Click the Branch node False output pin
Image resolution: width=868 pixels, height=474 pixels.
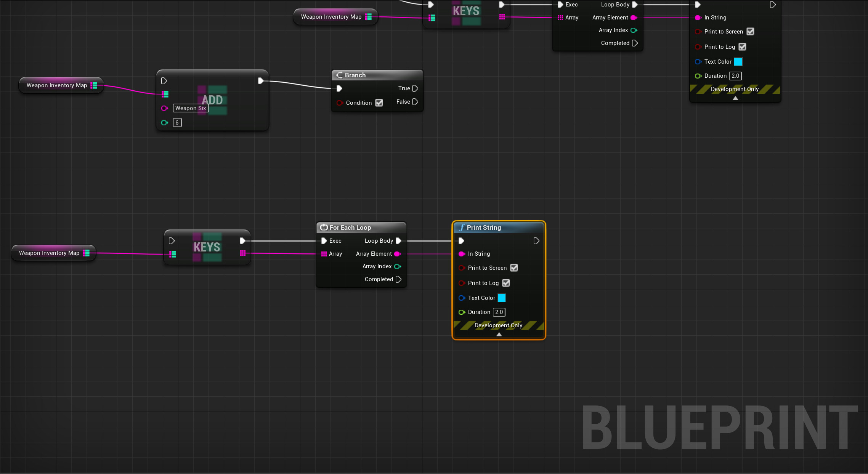click(416, 102)
